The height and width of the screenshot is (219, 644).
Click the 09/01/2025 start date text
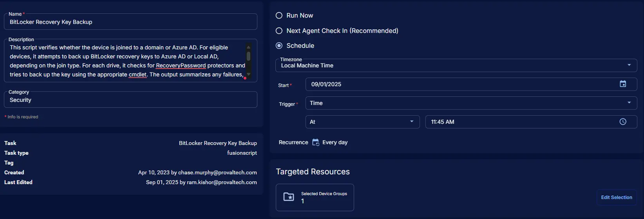pyautogui.click(x=326, y=84)
